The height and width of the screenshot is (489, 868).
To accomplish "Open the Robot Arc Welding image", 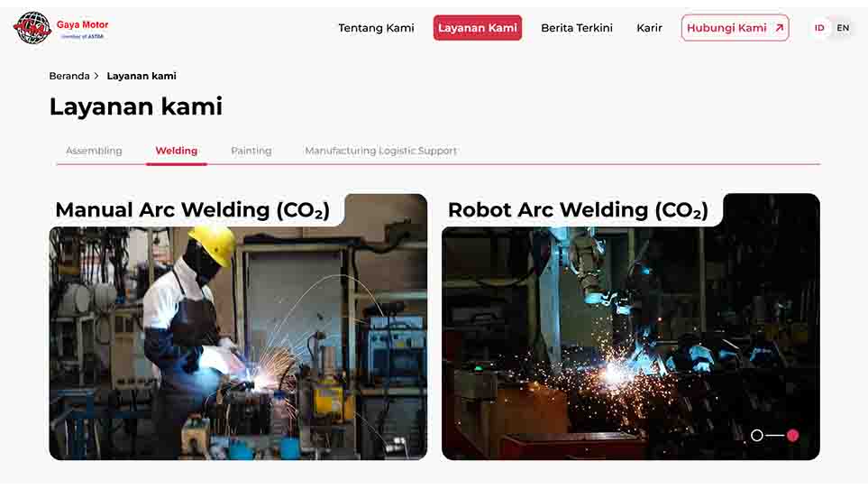I will [631, 343].
